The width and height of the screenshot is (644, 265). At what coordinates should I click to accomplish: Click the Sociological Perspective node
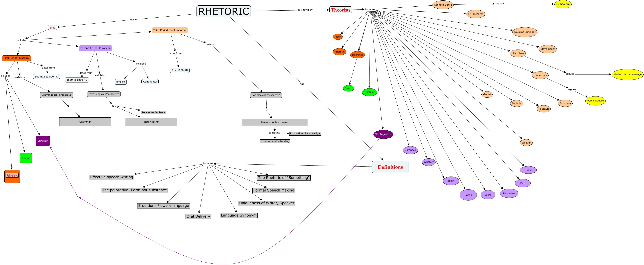coord(266,95)
